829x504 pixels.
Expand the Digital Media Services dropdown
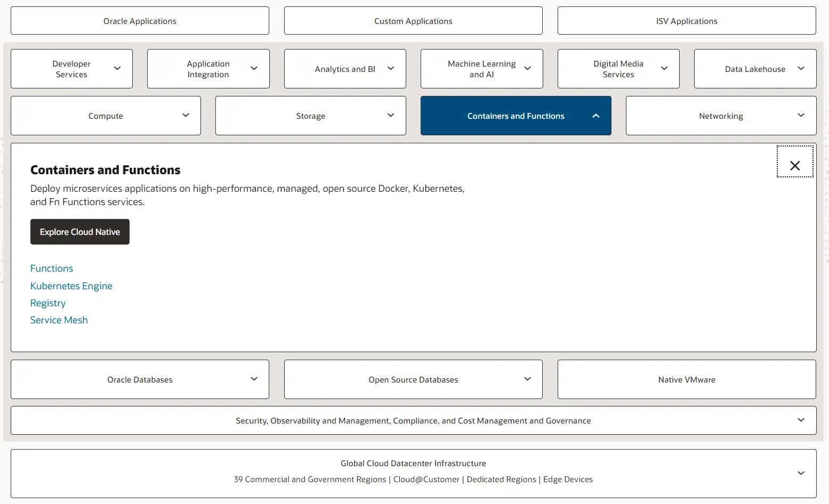(618, 69)
